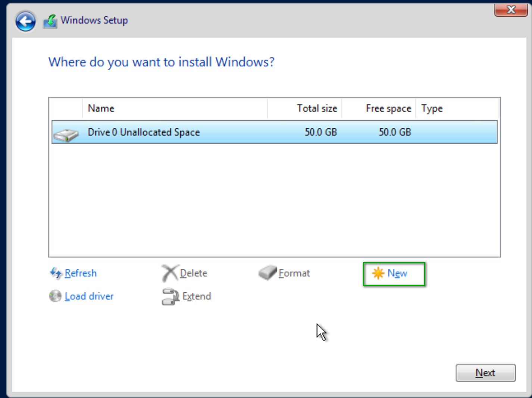Click the Load driver link

click(89, 296)
